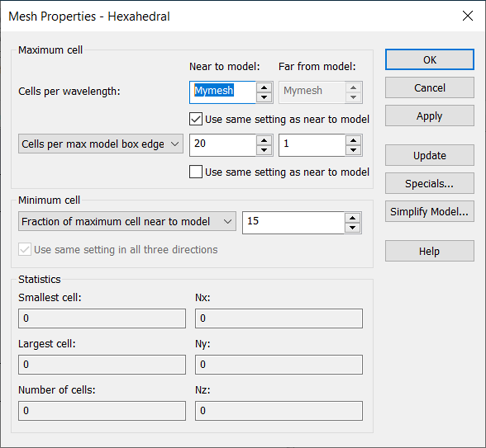Decrease far-from-model box edge cells spinner
Viewport: 486px width, 448px height.
[353, 150]
